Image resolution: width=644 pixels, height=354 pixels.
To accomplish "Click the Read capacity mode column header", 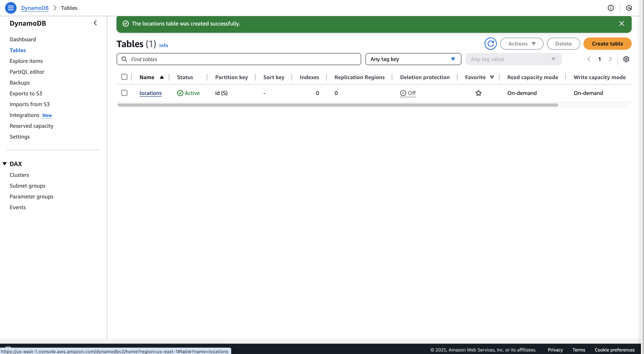I will (533, 77).
